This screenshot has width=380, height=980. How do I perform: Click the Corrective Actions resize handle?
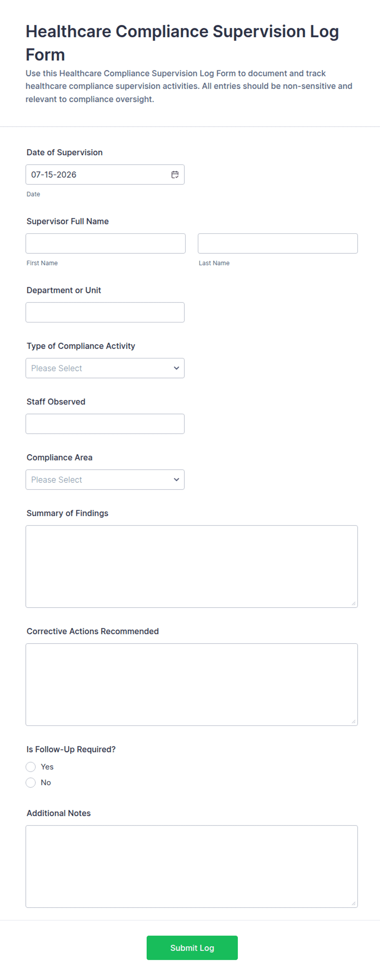pos(353,722)
